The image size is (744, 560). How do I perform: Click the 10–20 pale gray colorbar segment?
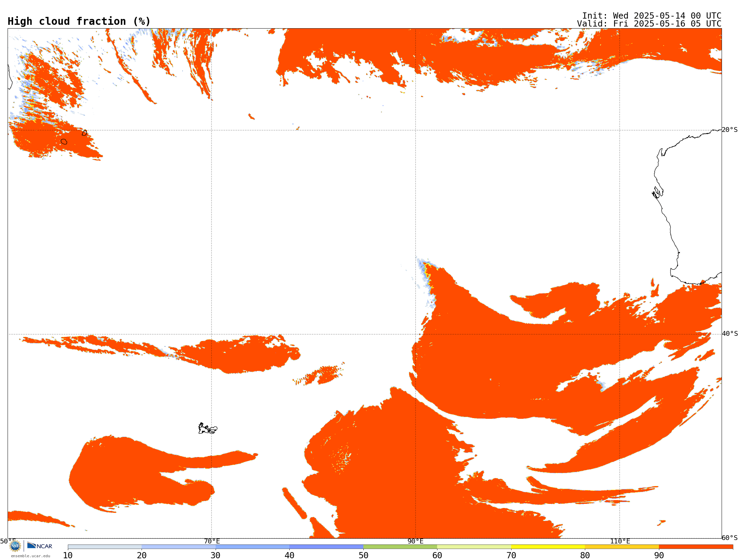point(105,547)
